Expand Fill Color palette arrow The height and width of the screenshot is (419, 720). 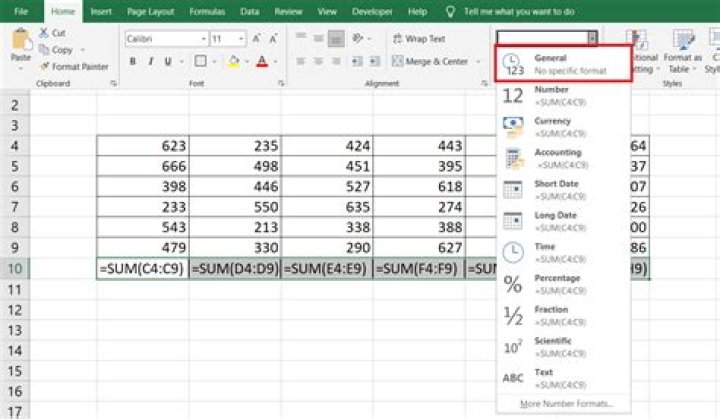247,61
